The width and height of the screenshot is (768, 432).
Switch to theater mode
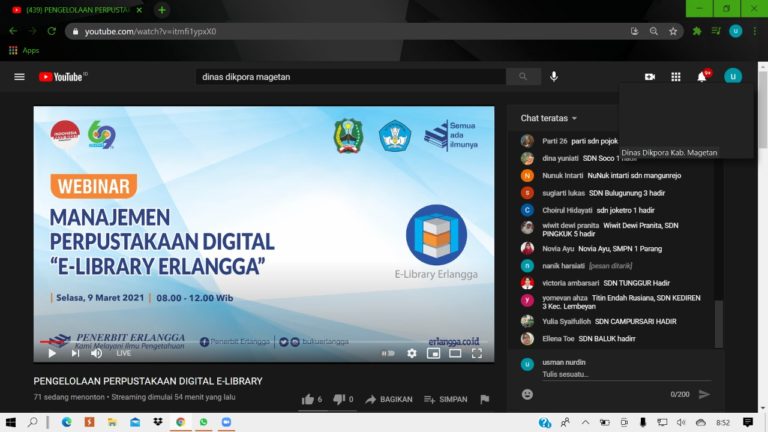pos(455,353)
